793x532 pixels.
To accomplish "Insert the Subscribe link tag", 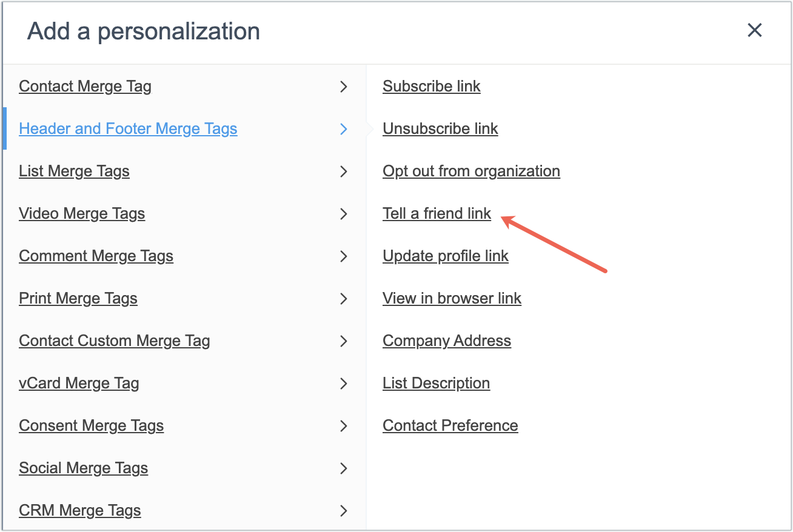I will click(x=432, y=87).
